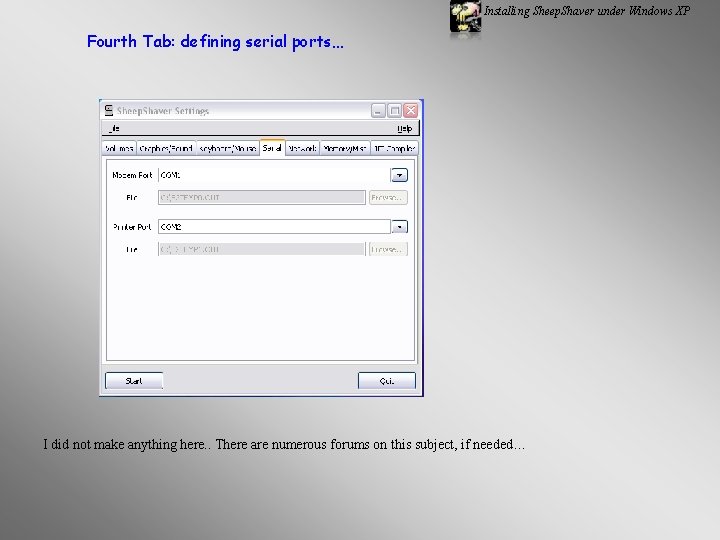Switch to the Keyboard/Mouse tab
720x540 pixels.
(x=228, y=148)
